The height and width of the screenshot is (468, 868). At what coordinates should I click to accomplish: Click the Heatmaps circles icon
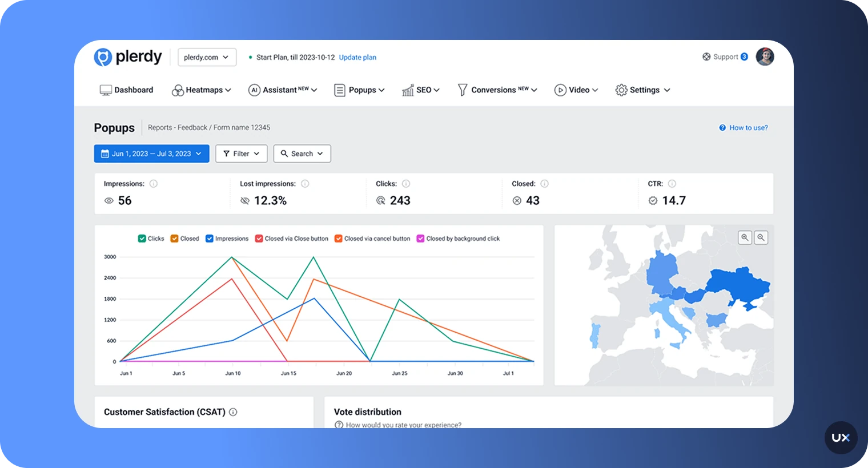tap(178, 90)
